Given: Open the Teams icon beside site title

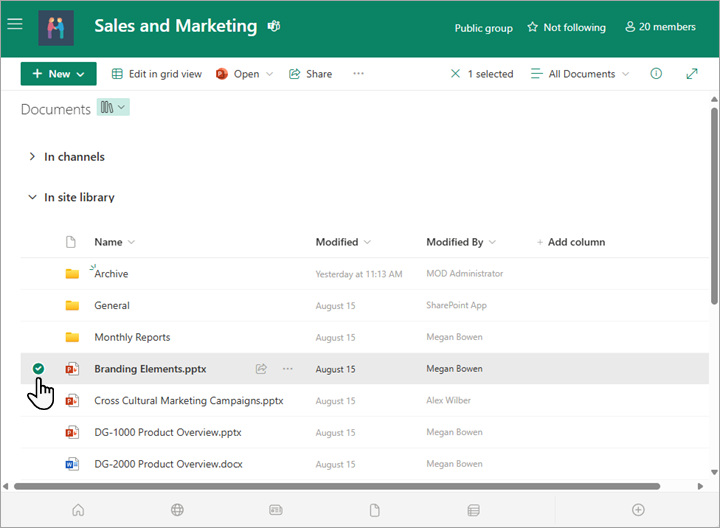Looking at the screenshot, I should tap(274, 27).
